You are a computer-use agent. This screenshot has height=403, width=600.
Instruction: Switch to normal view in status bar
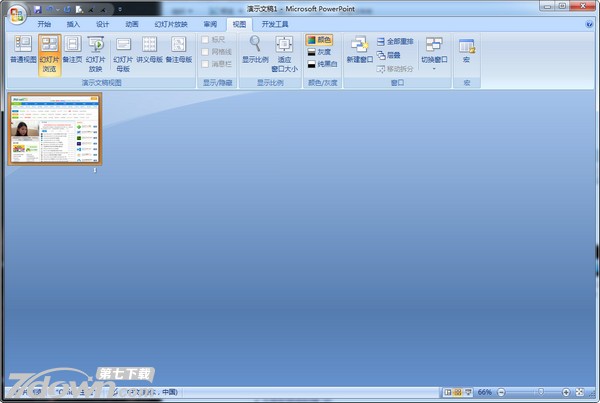click(x=448, y=392)
